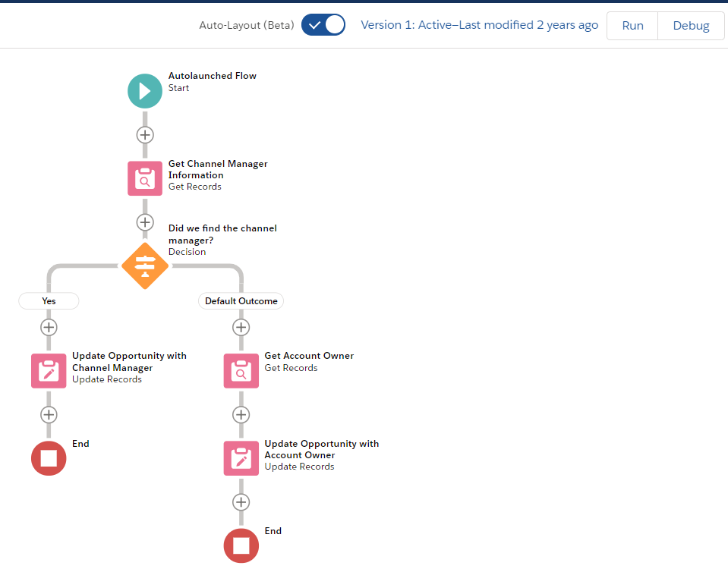Image resolution: width=728 pixels, height=569 pixels.
Task: Add element above the Decision diamond
Action: [x=145, y=222]
